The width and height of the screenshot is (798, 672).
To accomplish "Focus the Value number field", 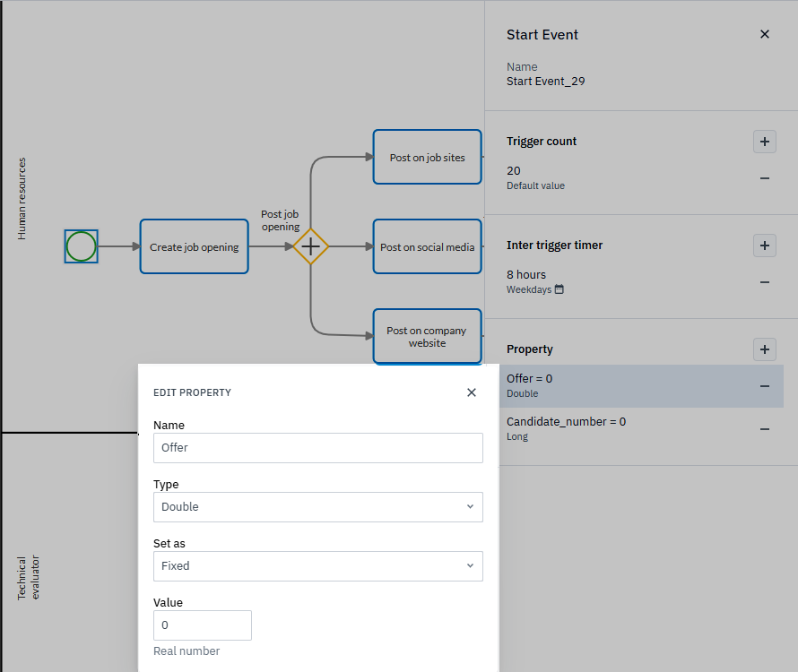I will click(202, 625).
